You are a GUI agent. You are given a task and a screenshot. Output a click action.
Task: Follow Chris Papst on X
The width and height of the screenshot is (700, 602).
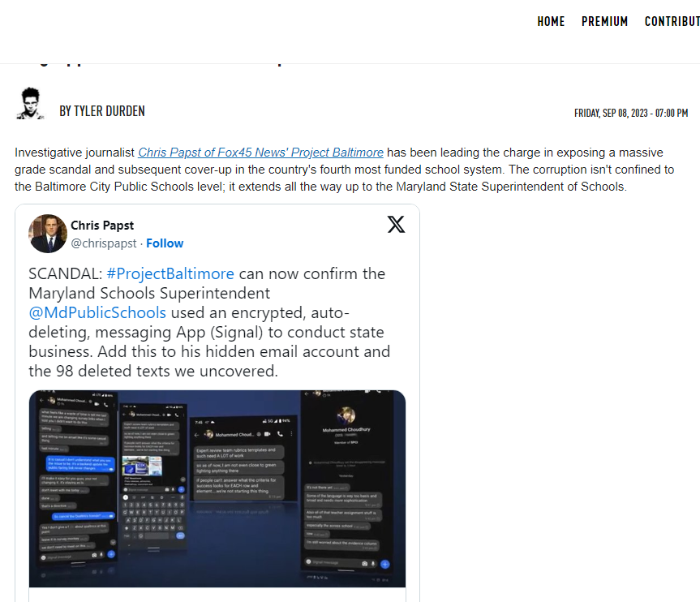pyautogui.click(x=165, y=243)
